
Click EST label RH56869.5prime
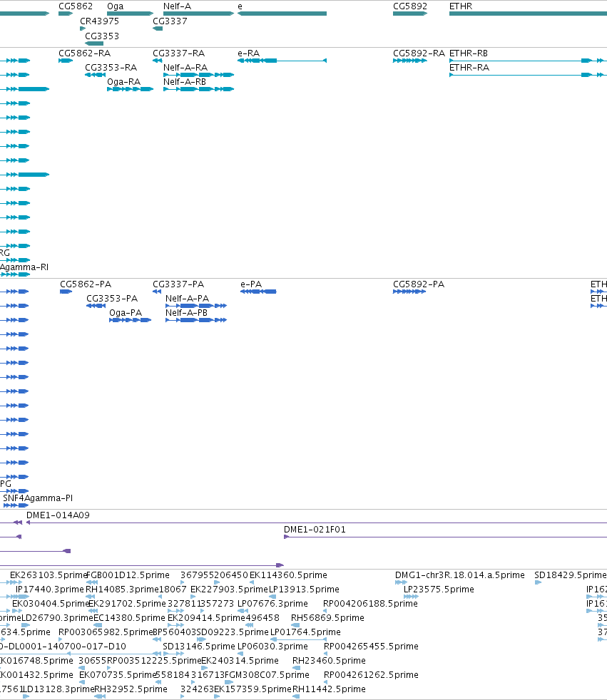(x=327, y=618)
